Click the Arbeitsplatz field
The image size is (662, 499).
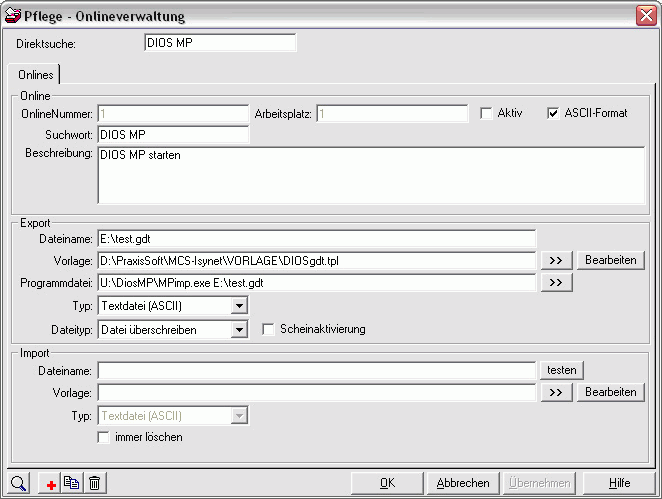click(x=392, y=114)
